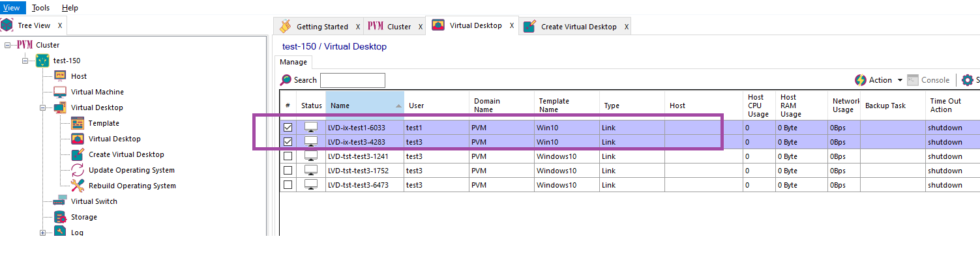Open Create Virtual Desktop from tree
Screen dimensions: 980x256
(x=126, y=154)
